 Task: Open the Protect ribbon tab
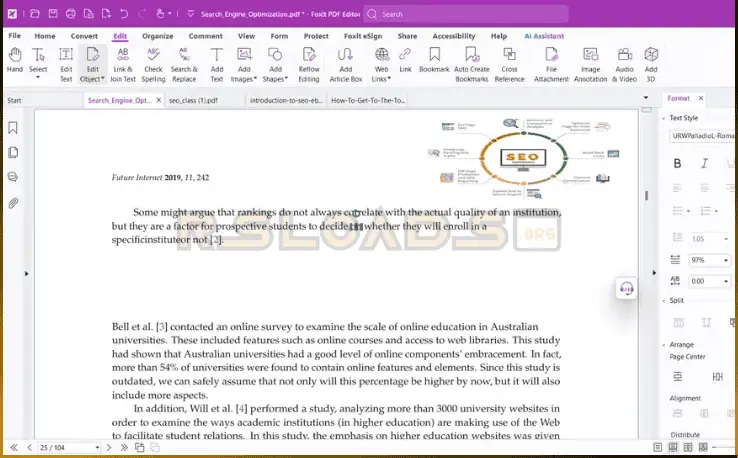pos(316,36)
